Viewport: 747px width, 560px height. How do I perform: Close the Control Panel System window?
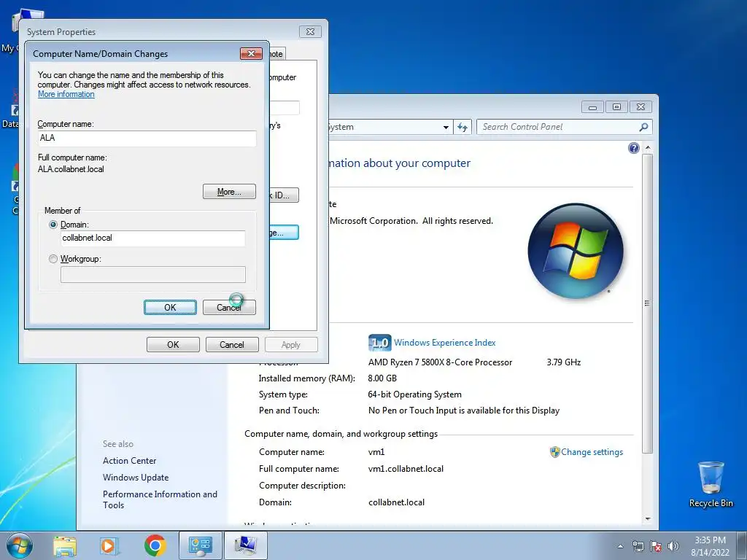click(x=640, y=106)
